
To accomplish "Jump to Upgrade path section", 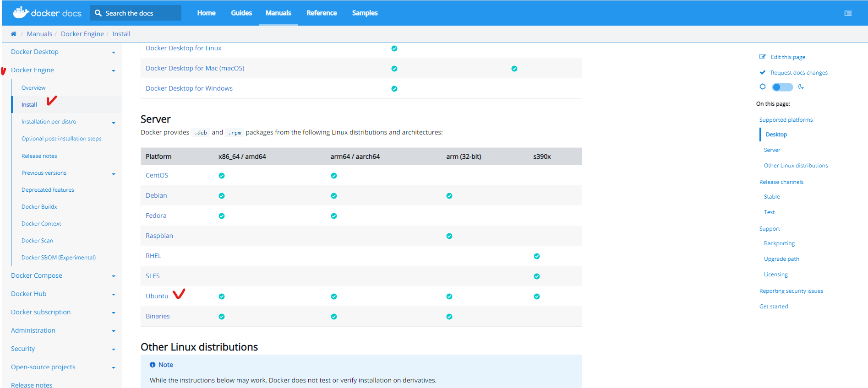I will pyautogui.click(x=781, y=259).
